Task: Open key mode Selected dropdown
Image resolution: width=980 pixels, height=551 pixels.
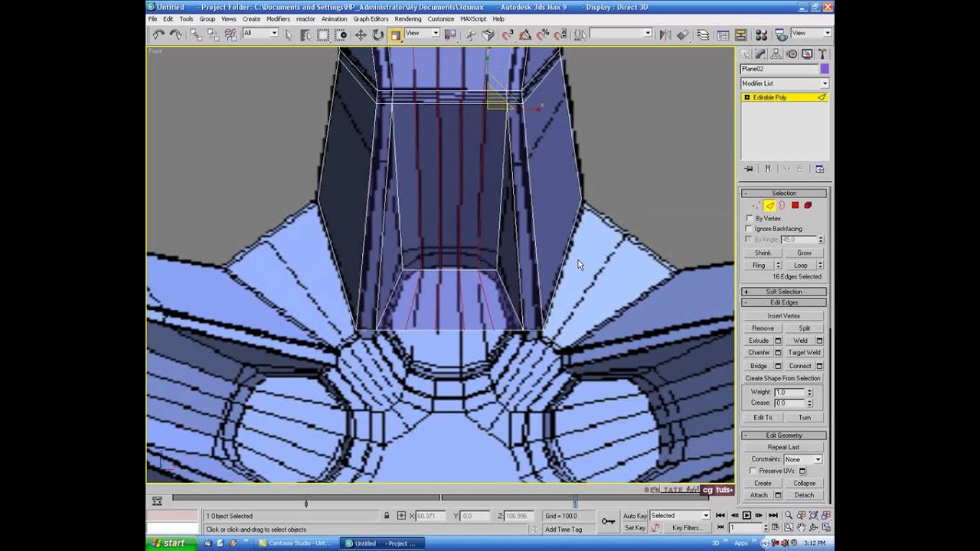Action: [x=680, y=516]
